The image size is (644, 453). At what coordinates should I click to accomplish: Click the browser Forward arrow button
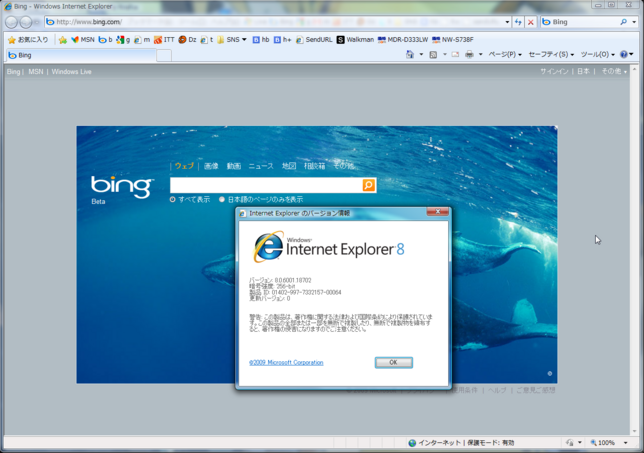pyautogui.click(x=26, y=22)
